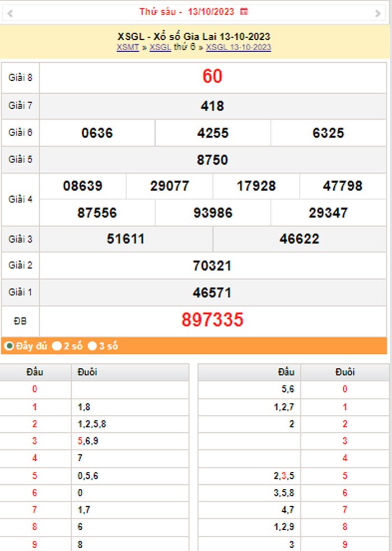
Task: Click Giải 3 number 46622
Action: [300, 239]
